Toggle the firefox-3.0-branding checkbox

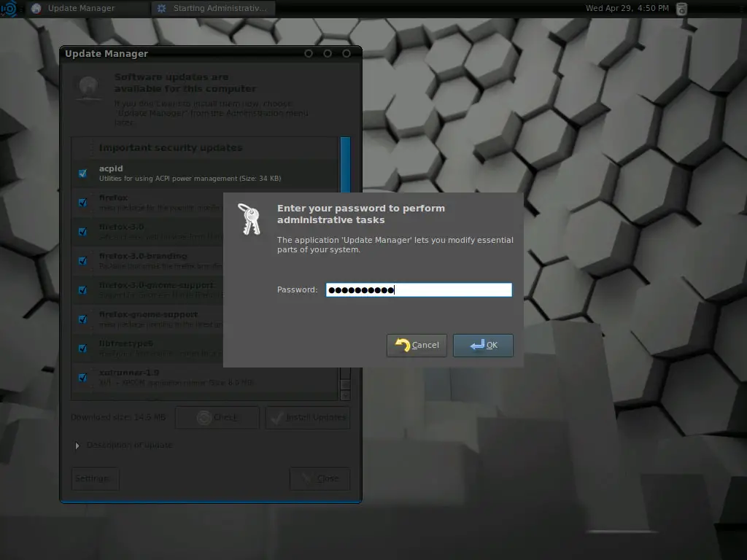83,260
